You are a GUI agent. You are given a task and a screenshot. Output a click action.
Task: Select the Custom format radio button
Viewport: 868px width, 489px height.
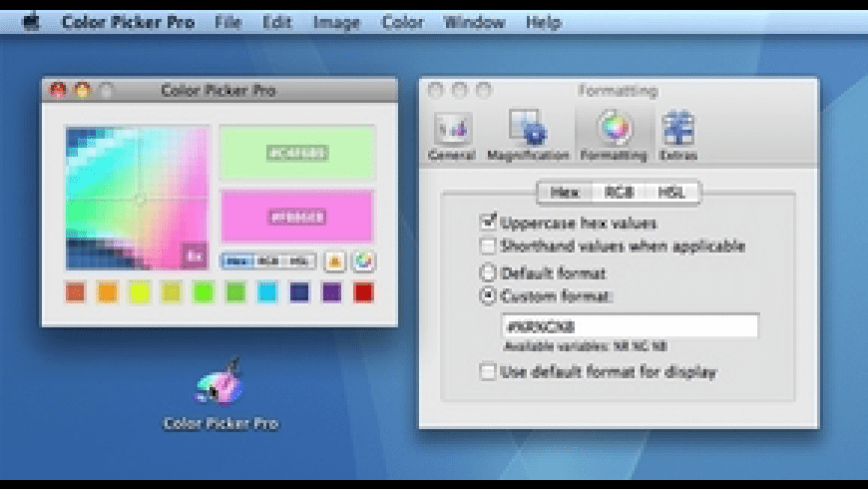[488, 295]
